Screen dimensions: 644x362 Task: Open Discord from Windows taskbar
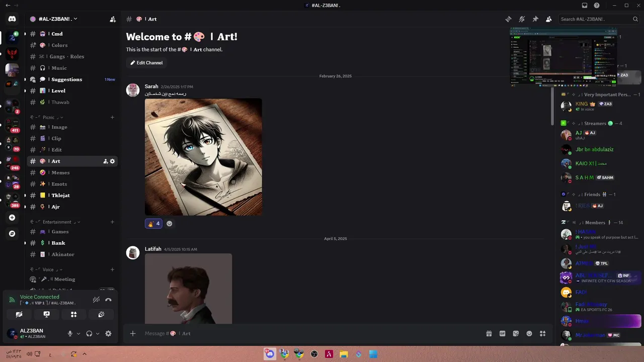pyautogui.click(x=270, y=354)
